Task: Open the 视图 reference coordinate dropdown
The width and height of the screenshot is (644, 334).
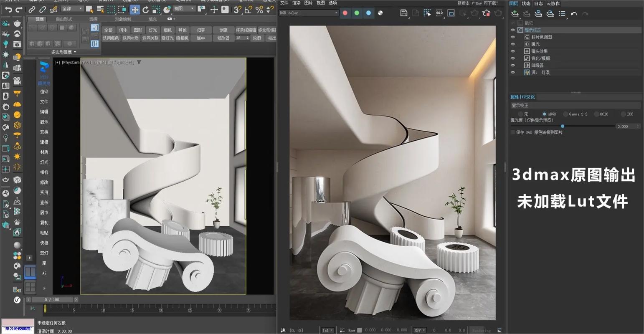Action: [x=184, y=9]
